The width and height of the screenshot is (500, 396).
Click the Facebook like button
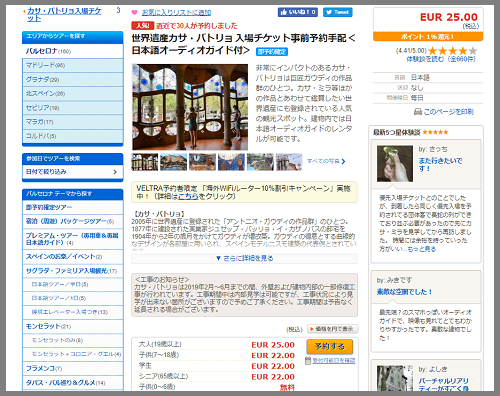coord(298,12)
